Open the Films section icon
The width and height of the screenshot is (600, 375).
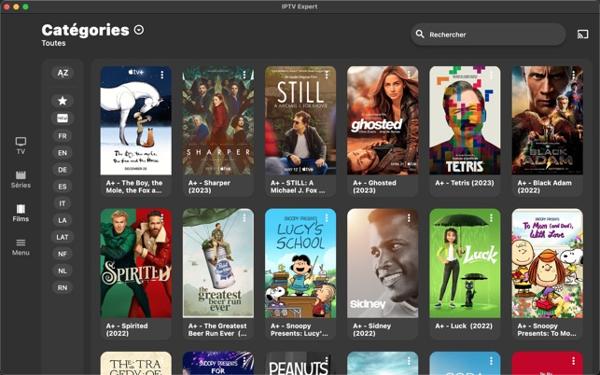21,213
